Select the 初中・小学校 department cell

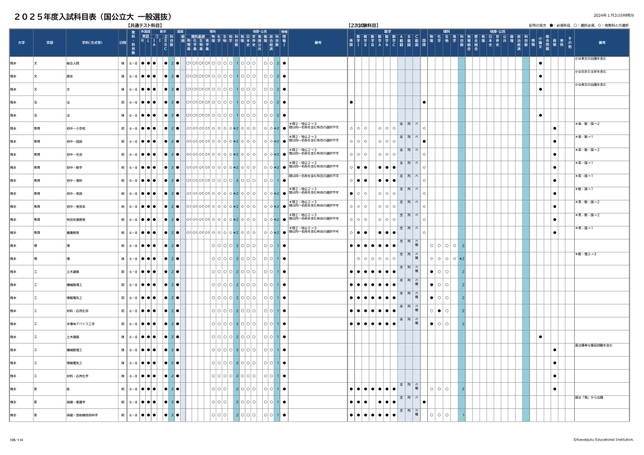(77, 129)
